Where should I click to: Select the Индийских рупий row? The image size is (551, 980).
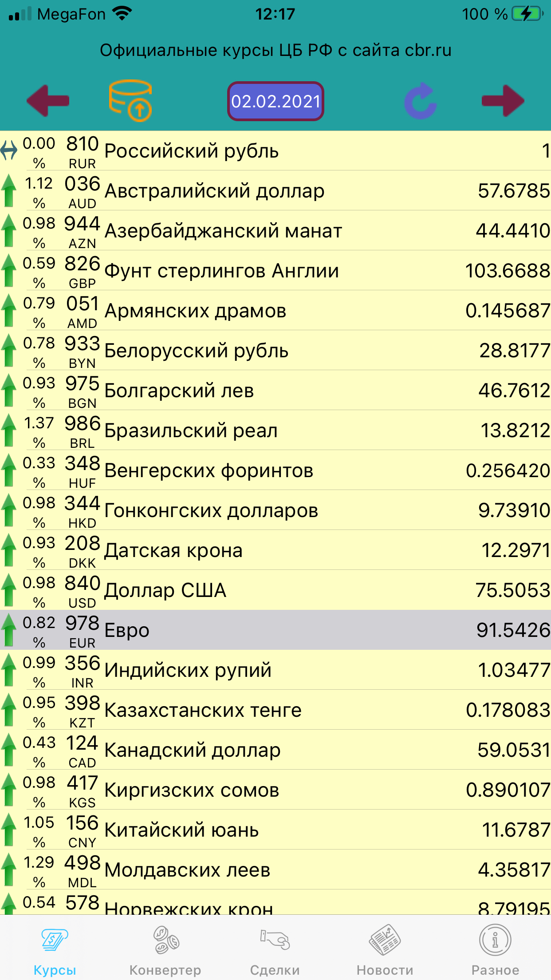point(275,670)
